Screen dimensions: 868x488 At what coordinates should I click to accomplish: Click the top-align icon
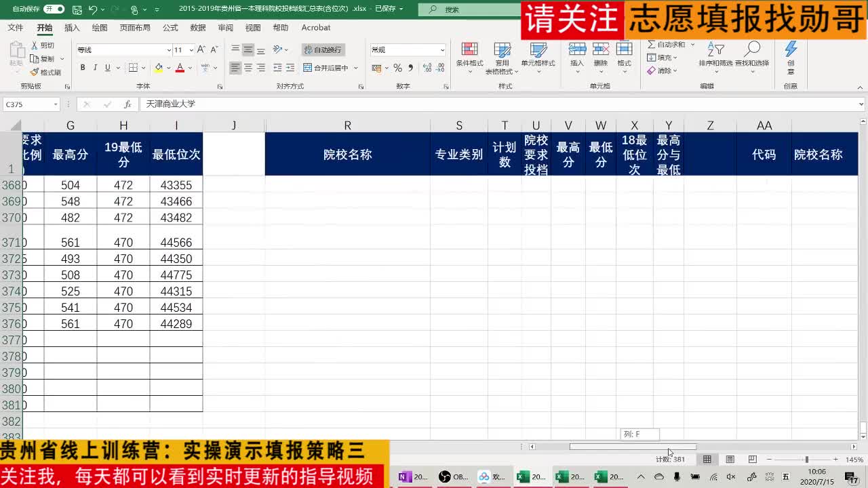[235, 49]
